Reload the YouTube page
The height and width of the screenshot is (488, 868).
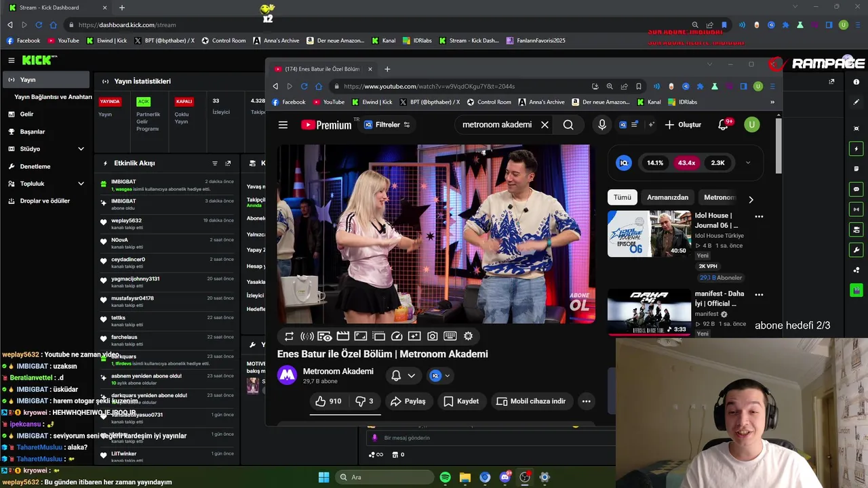coord(304,86)
